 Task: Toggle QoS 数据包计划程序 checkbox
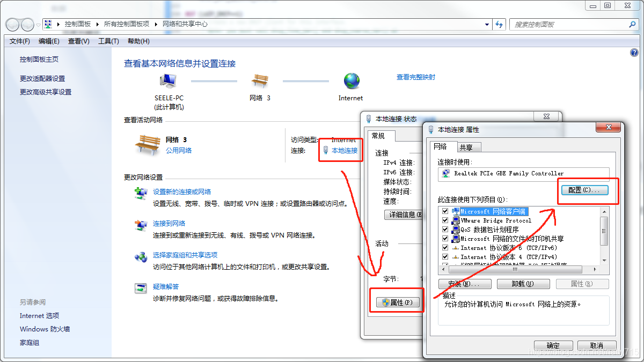pyautogui.click(x=445, y=230)
